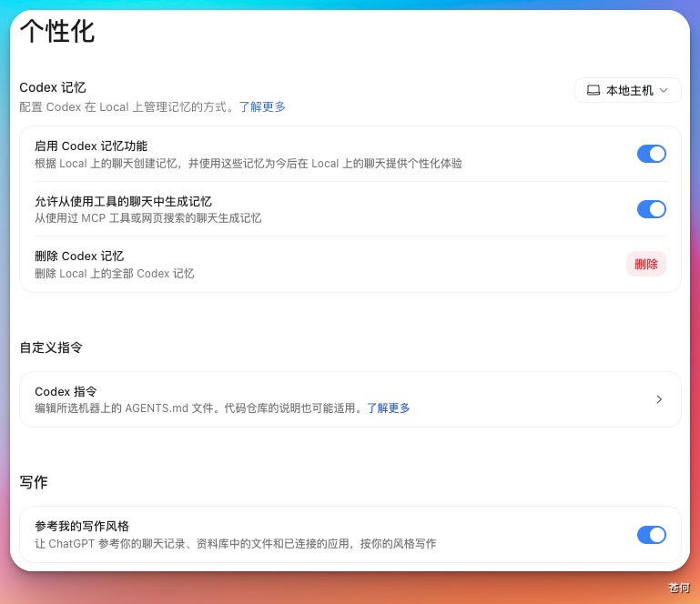This screenshot has height=604, width=700.
Task: Select the 删除 Codex 记忆 row title
Action: [x=79, y=256]
